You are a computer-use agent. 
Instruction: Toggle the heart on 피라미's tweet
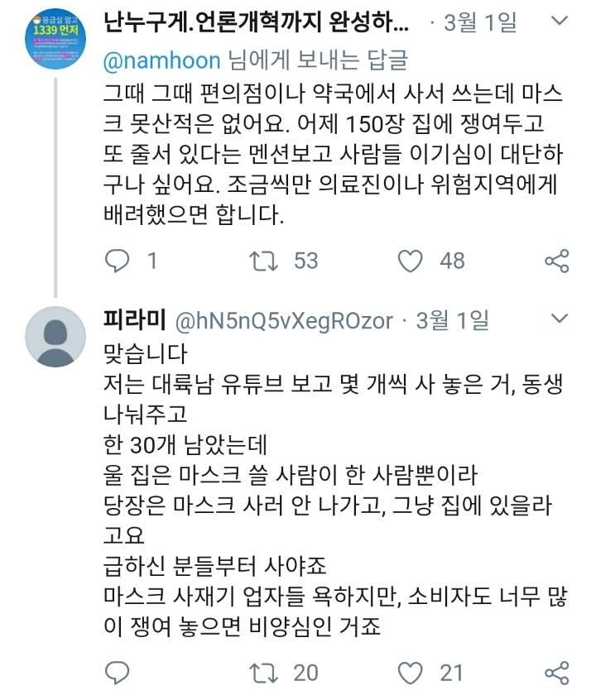(x=411, y=672)
